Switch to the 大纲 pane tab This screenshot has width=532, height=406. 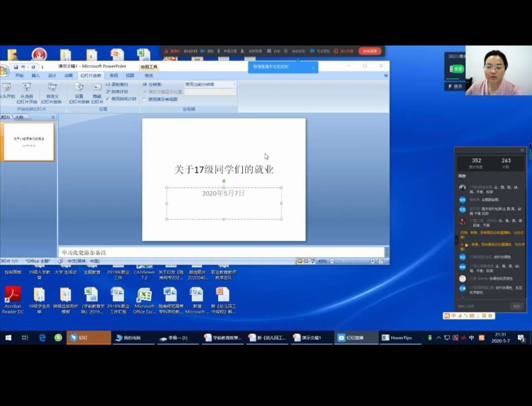19,117
